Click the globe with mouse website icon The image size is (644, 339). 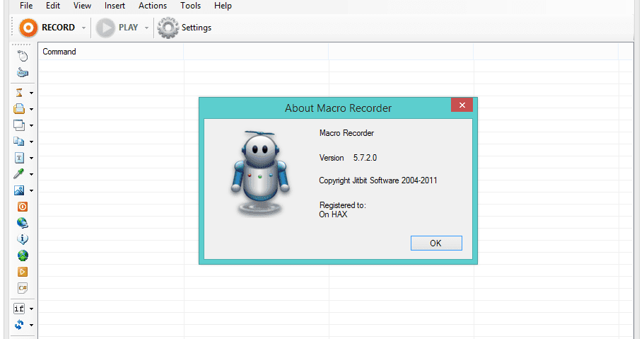pyautogui.click(x=23, y=223)
